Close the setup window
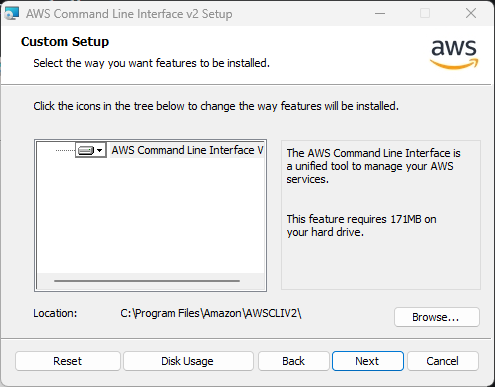The width and height of the screenshot is (495, 387). (471, 13)
